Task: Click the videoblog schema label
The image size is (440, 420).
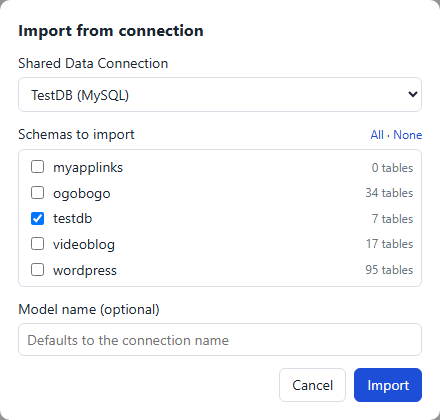Action: [84, 244]
